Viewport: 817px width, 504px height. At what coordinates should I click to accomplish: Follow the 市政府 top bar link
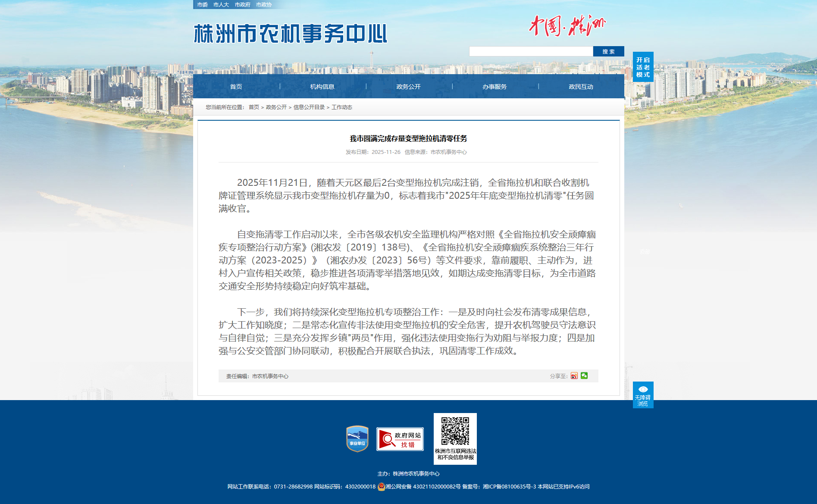[242, 5]
